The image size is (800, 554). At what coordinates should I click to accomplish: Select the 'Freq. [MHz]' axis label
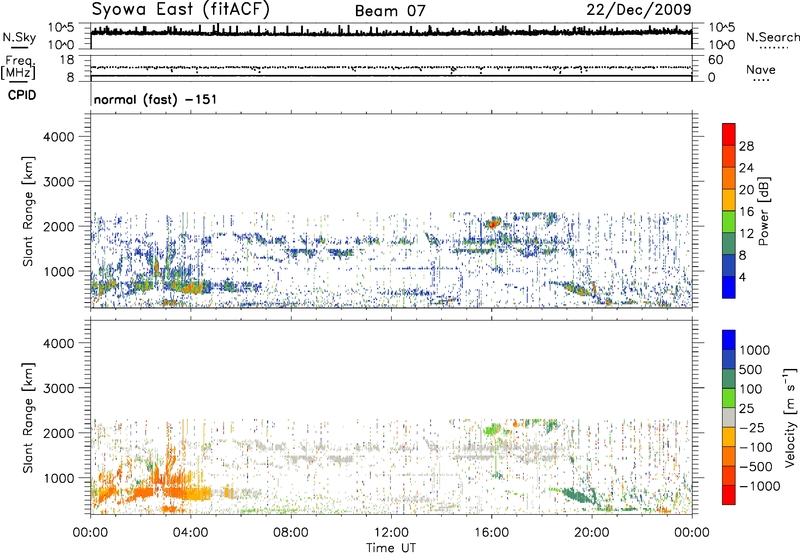tap(18, 68)
